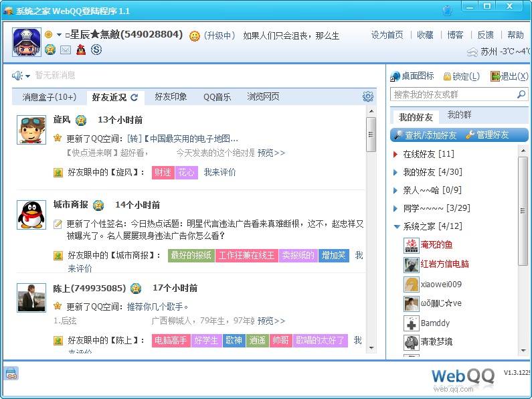
Task: Open the 帮助 link
Action: point(515,35)
